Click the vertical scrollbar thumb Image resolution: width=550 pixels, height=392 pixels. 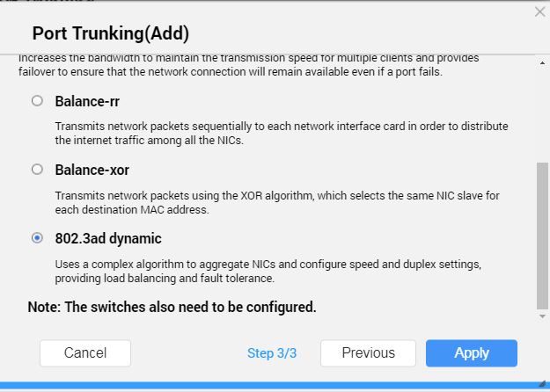(542, 233)
